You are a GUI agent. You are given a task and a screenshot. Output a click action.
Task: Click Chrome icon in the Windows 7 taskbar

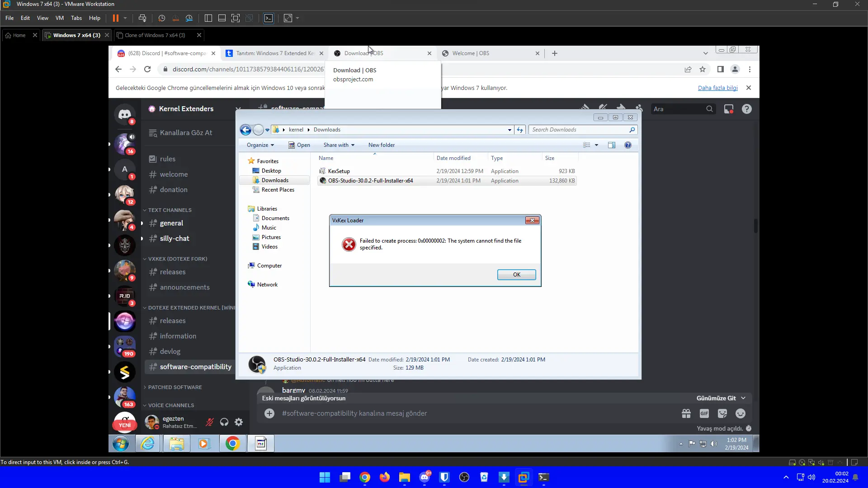point(232,444)
